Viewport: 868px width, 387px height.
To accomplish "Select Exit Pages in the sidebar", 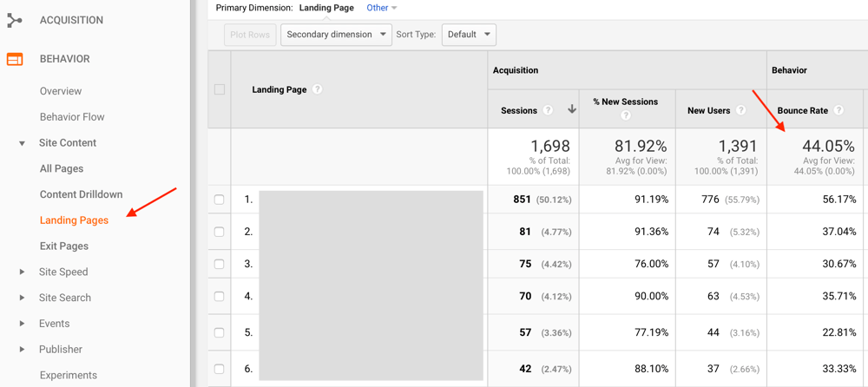I will pyautogui.click(x=64, y=246).
